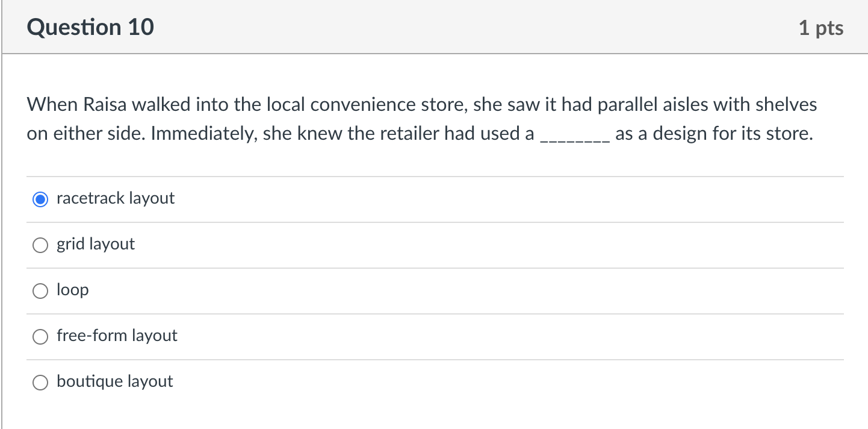Click the '1 pts' label
This screenshot has width=868, height=429.
[x=822, y=27]
